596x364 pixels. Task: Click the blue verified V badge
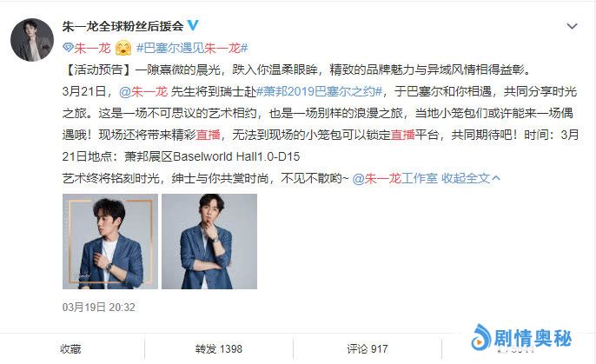[193, 25]
